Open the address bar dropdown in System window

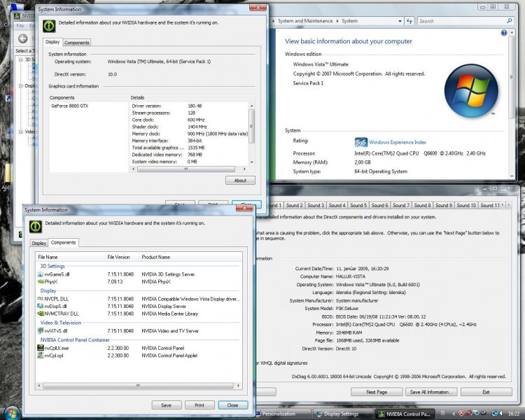(x=400, y=21)
